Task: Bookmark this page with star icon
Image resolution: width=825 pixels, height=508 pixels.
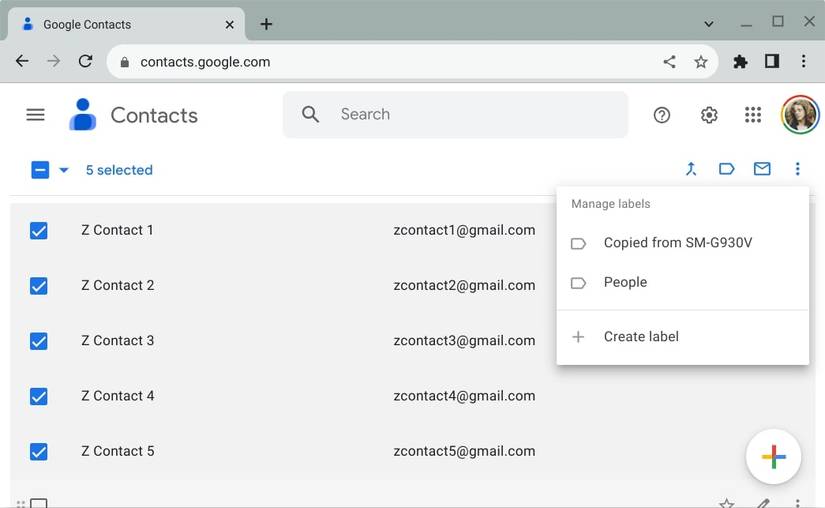Action: point(701,62)
